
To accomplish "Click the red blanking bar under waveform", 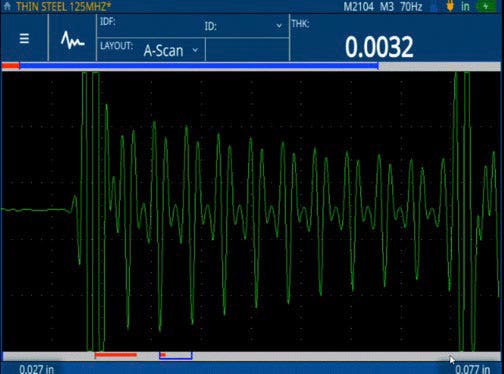I will tap(116, 355).
